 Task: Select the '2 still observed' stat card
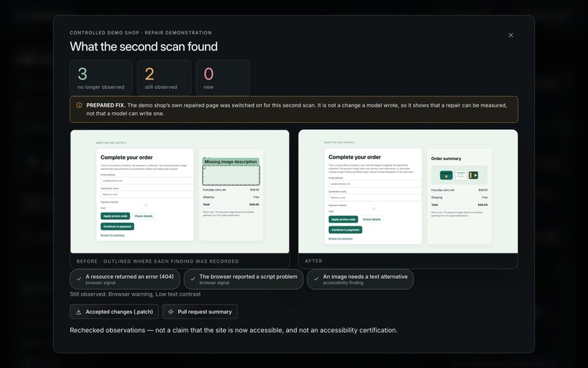click(x=164, y=77)
